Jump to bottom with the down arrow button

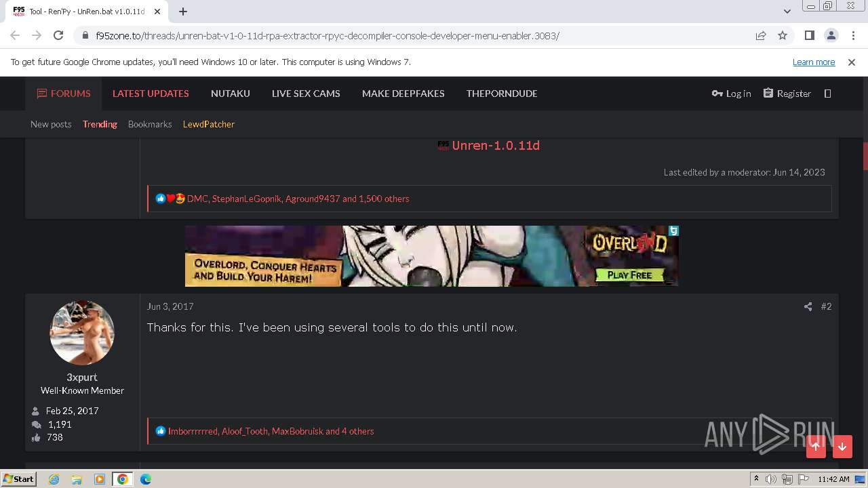[x=842, y=446]
